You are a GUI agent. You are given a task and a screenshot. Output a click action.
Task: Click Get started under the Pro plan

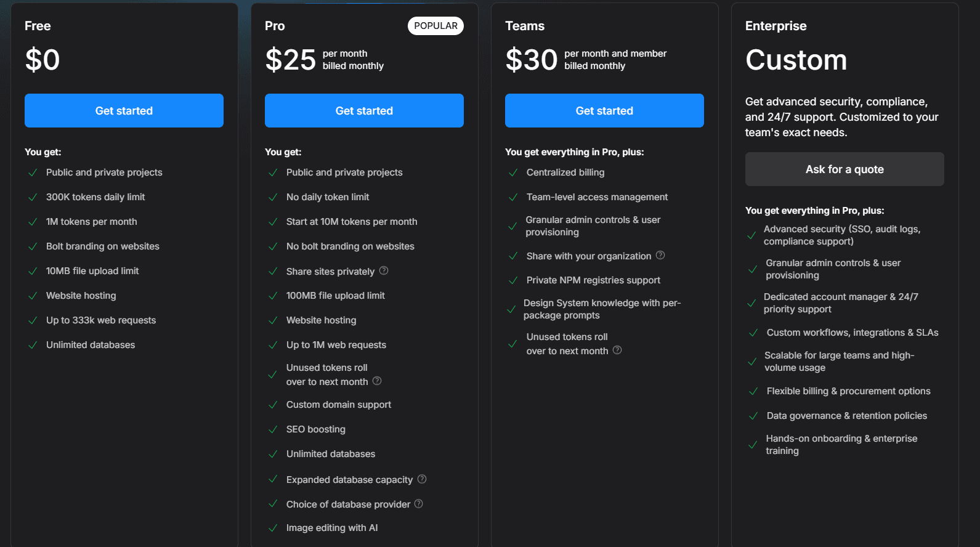tap(364, 110)
